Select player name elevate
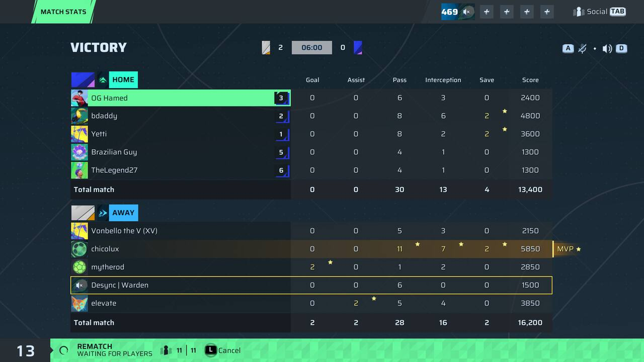Viewport: 644px width, 362px height. pyautogui.click(x=104, y=303)
